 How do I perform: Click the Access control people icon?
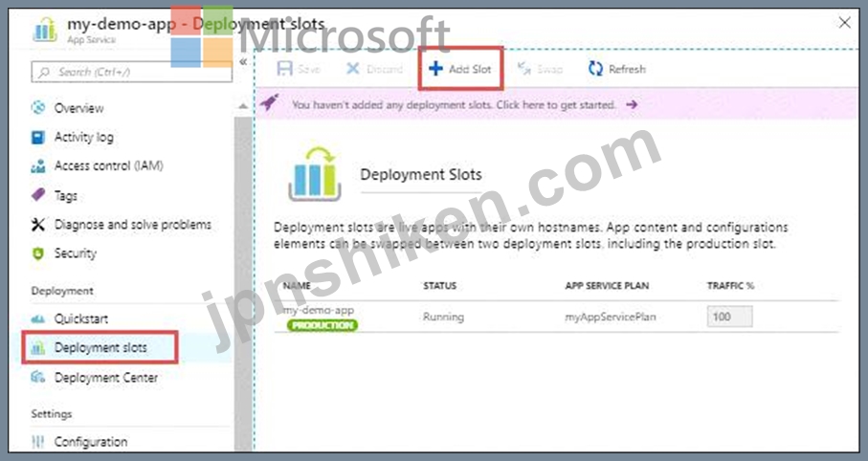click(x=38, y=165)
